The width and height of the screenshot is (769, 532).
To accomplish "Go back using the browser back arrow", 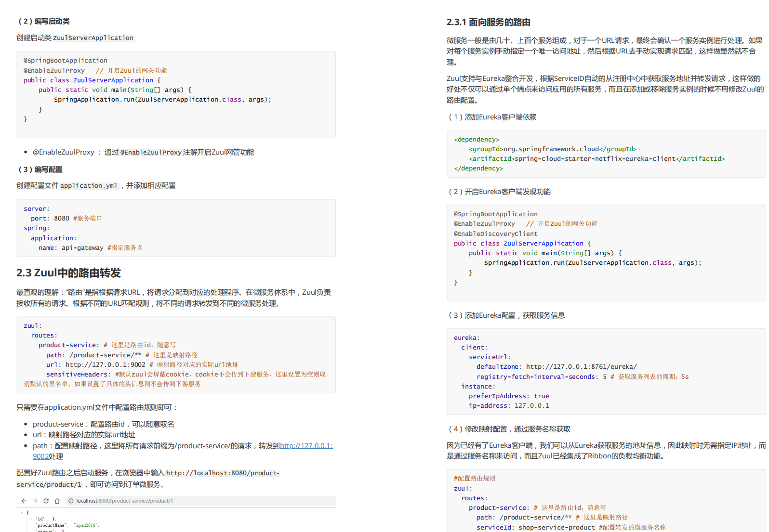I will click(x=24, y=501).
